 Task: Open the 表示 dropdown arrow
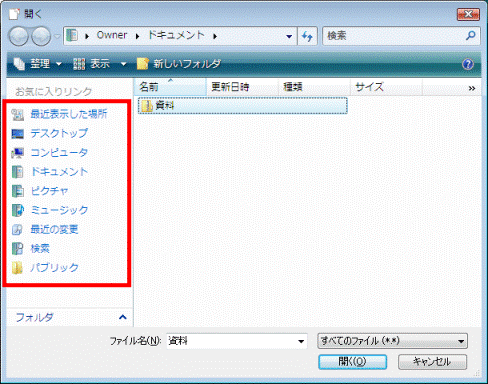pyautogui.click(x=123, y=63)
